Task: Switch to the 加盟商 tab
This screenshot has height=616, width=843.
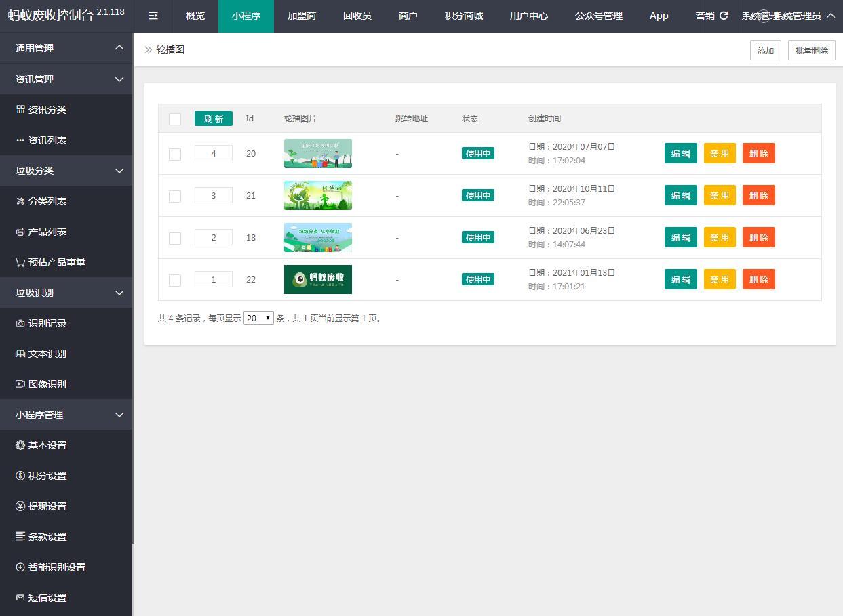Action: 301,16
